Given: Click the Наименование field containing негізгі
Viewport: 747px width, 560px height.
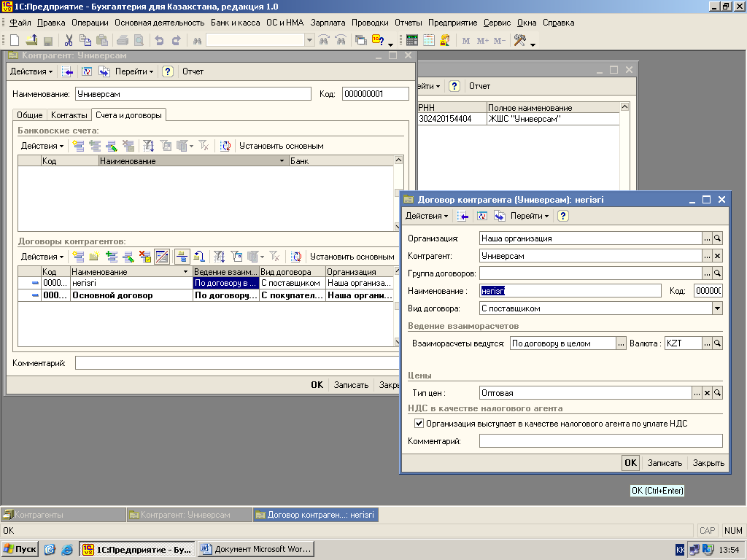Looking at the screenshot, I should click(x=570, y=291).
